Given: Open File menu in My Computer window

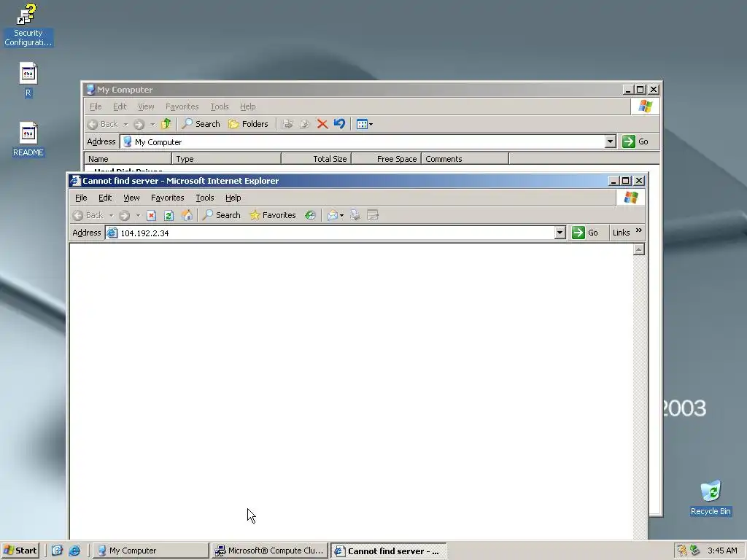Looking at the screenshot, I should 96,106.
